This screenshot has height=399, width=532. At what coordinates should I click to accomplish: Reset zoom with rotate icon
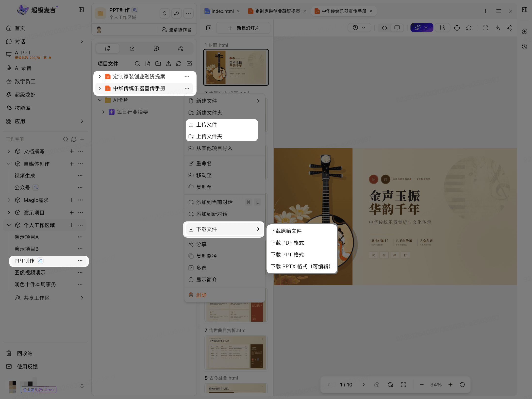point(462,385)
